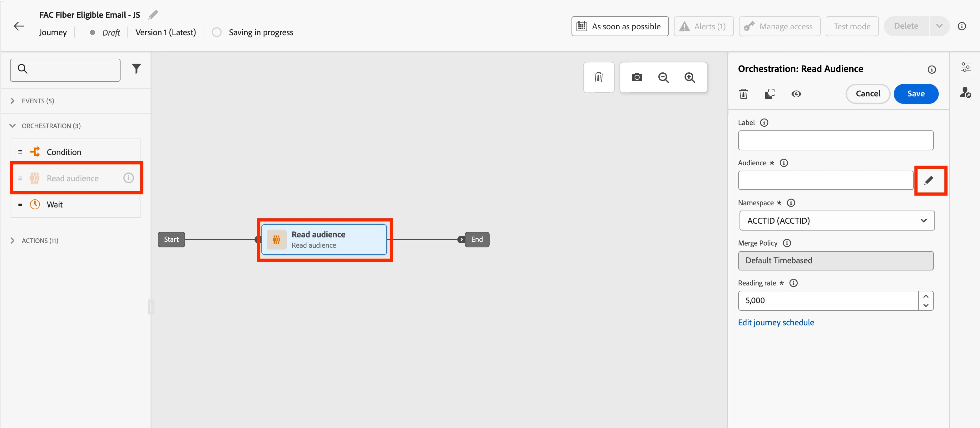The width and height of the screenshot is (980, 428).
Task: Show info tooltip for Label field
Action: (764, 123)
